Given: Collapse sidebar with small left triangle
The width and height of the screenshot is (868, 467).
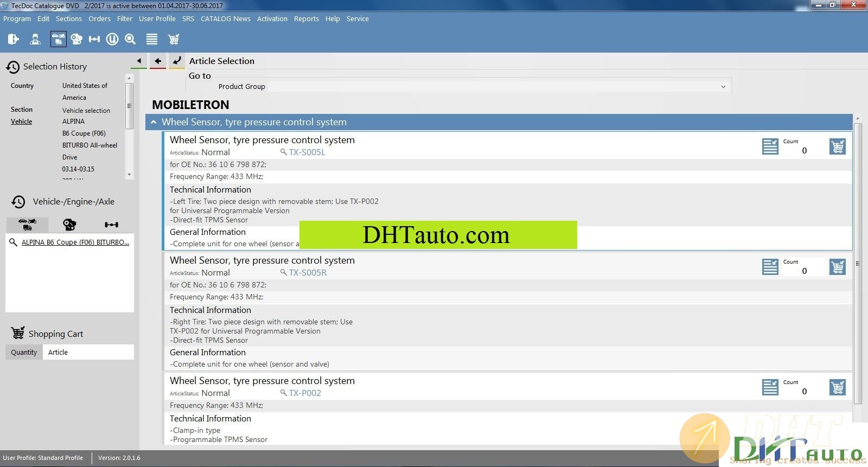Looking at the screenshot, I should [139, 61].
